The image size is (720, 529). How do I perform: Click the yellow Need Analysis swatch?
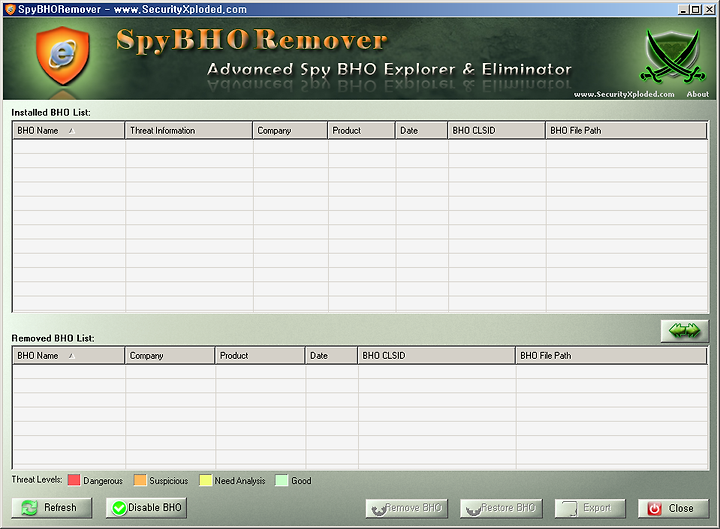[x=205, y=480]
